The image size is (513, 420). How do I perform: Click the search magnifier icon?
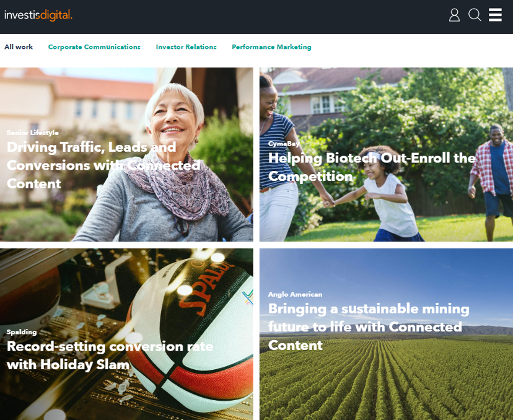(475, 15)
